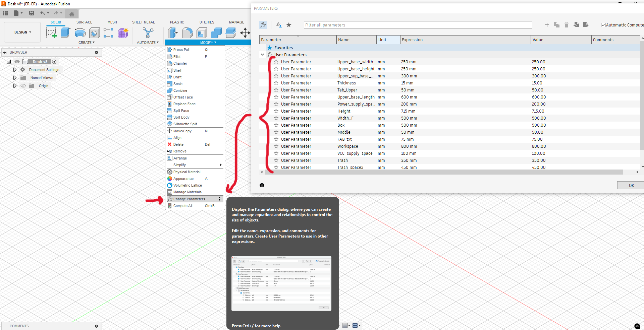
Task: Favorite the Box parameter star
Action: [x=276, y=125]
